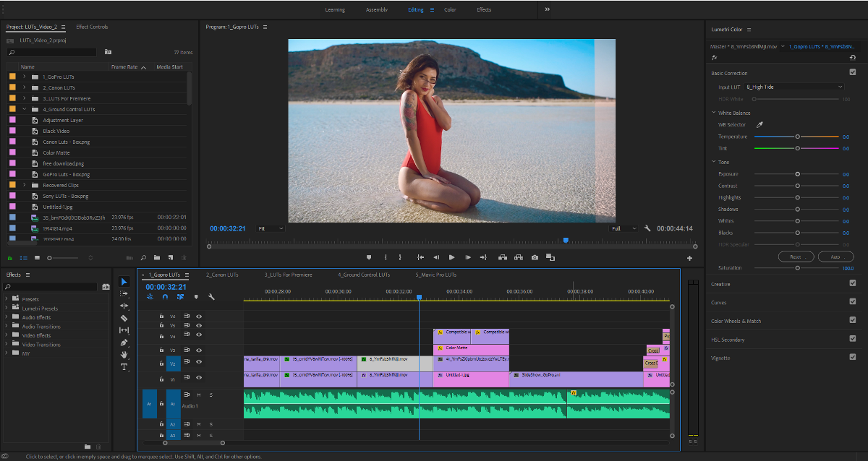Toggle V2 track output eye icon
868x461 pixels.
[x=199, y=362]
